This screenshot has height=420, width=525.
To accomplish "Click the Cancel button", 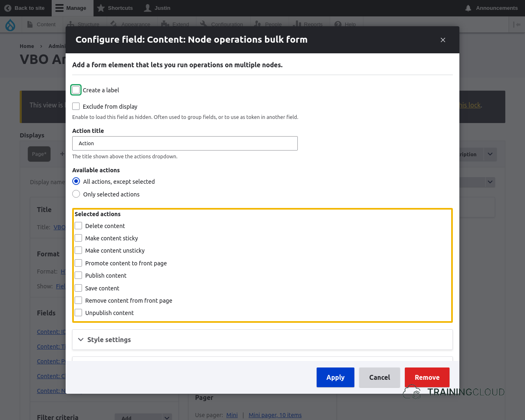I will [379, 377].
